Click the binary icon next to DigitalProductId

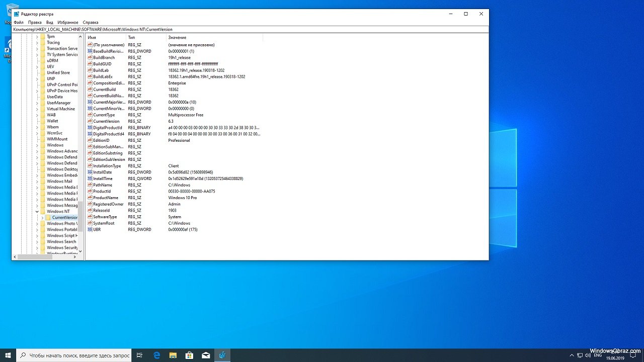90,128
